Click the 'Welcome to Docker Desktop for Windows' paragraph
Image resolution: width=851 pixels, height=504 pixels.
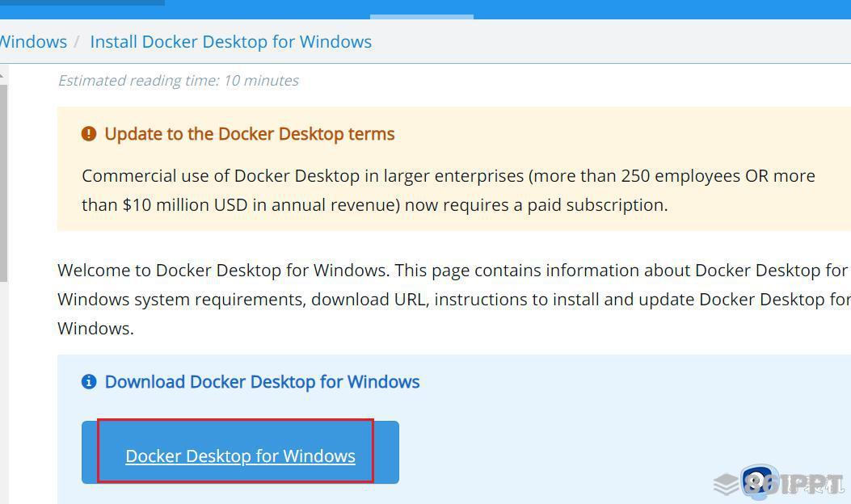453,299
